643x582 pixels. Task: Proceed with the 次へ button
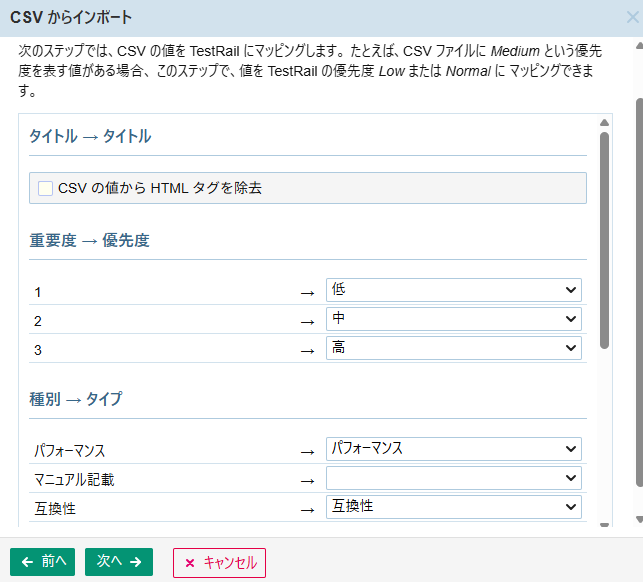click(118, 562)
